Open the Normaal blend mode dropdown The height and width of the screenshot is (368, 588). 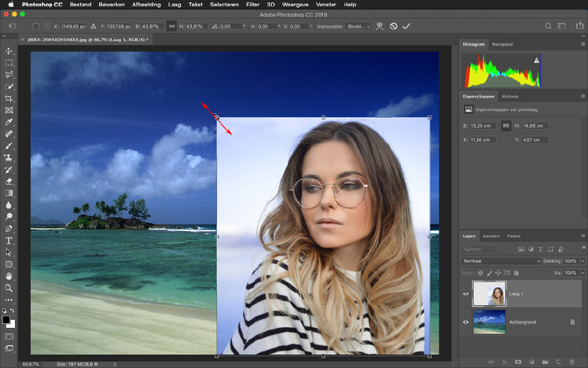(501, 261)
